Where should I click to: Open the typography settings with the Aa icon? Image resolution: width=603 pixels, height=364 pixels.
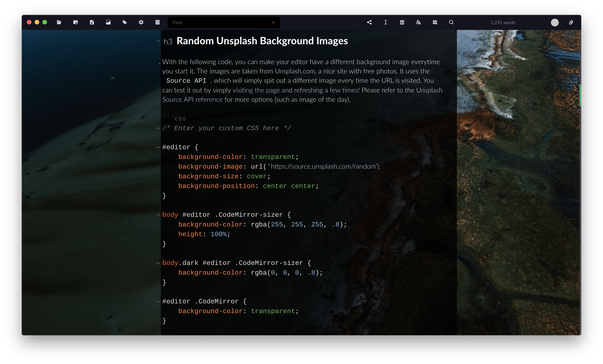pyautogui.click(x=418, y=22)
